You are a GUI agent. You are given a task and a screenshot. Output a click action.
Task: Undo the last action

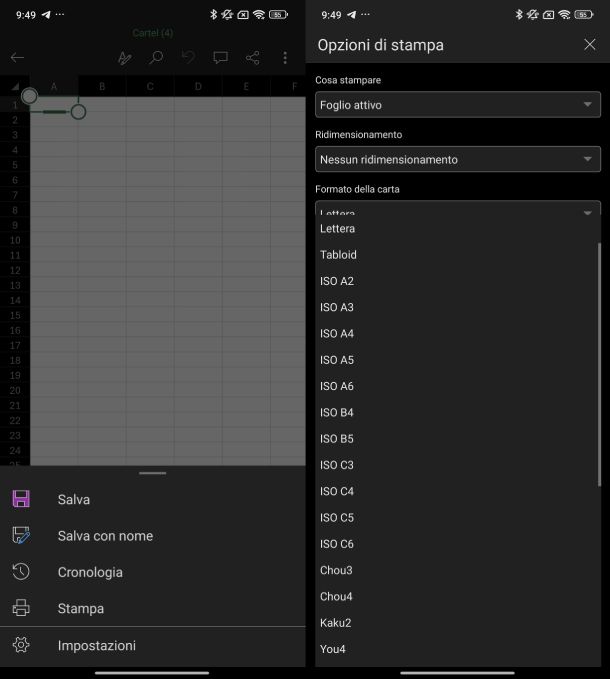(188, 57)
